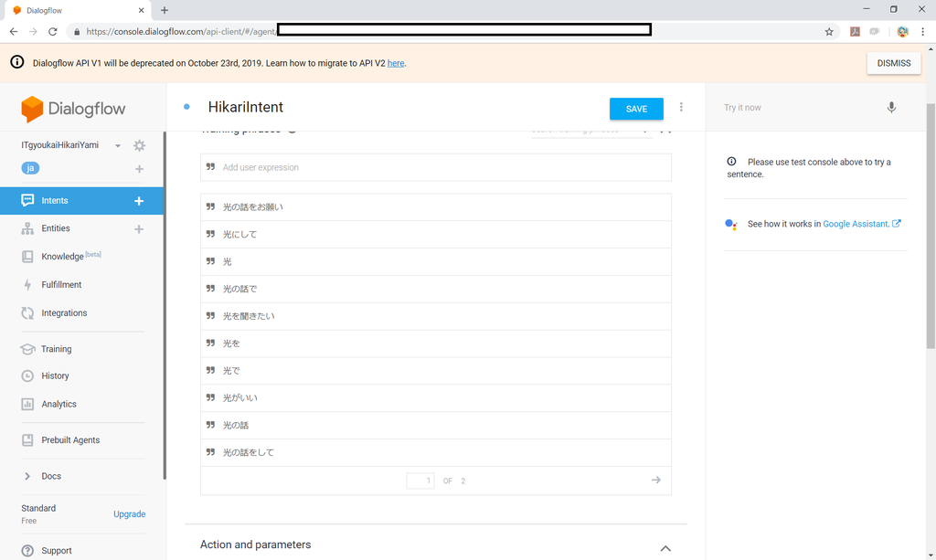
Task: Save the HikariIntent
Action: point(636,109)
